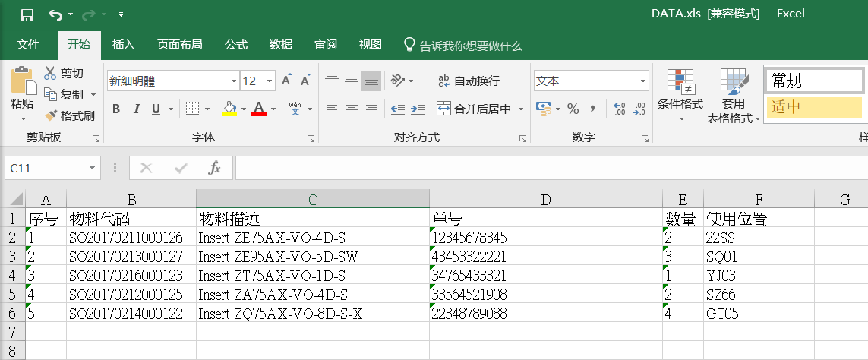Click the Save icon in title bar
This screenshot has width=868, height=360.
point(27,14)
